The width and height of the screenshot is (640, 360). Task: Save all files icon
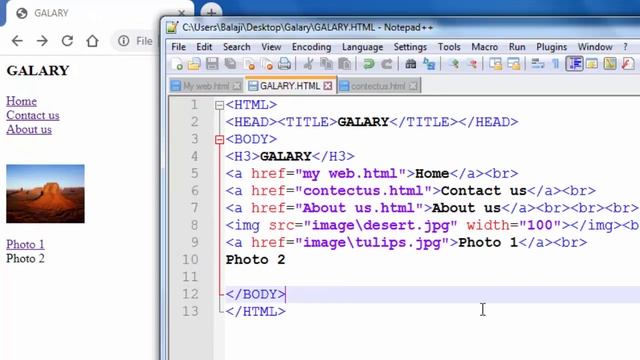point(230,64)
